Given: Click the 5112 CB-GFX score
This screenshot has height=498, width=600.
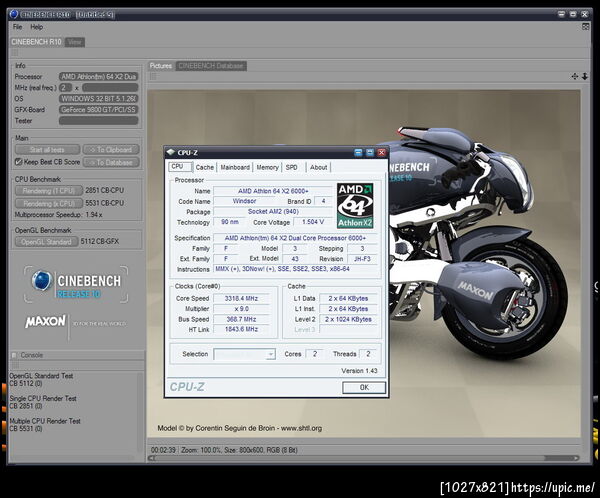Looking at the screenshot, I should tap(100, 242).
